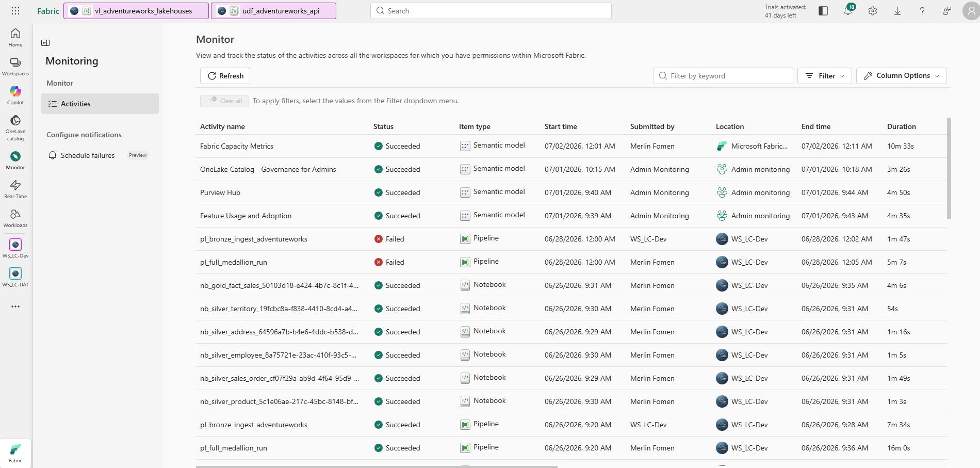Open Workspaces from the left rail
980x468 pixels.
pyautogui.click(x=15, y=67)
